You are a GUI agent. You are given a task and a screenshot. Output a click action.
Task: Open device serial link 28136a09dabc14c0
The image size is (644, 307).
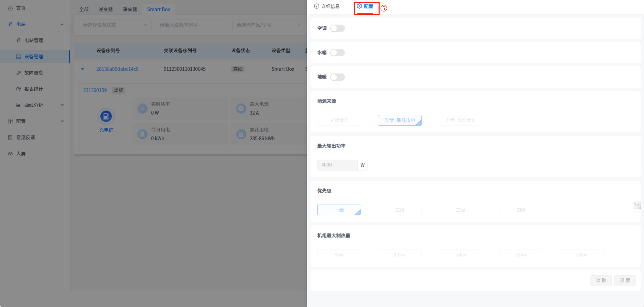click(x=117, y=69)
